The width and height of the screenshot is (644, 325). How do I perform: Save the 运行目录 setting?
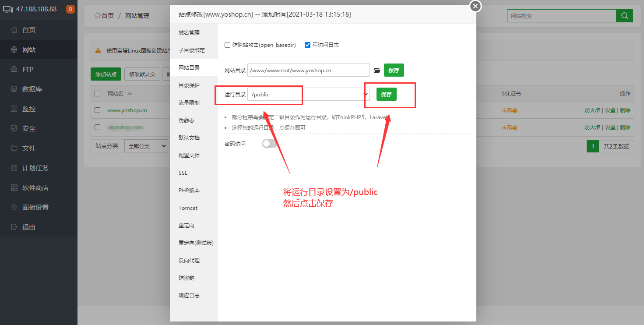pyautogui.click(x=386, y=94)
